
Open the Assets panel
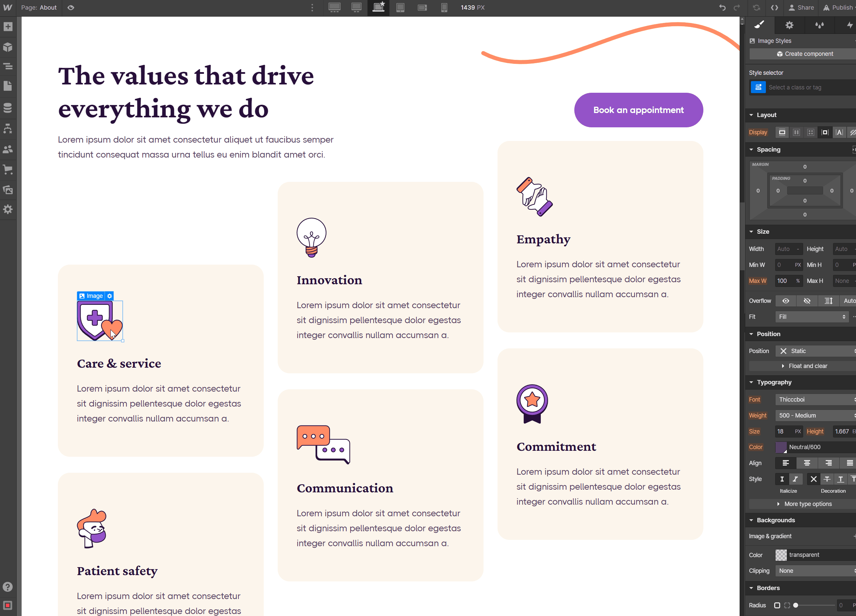(x=8, y=190)
